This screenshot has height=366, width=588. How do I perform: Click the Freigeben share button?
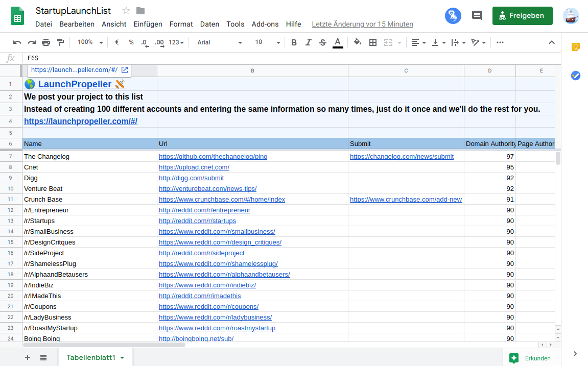(522, 16)
